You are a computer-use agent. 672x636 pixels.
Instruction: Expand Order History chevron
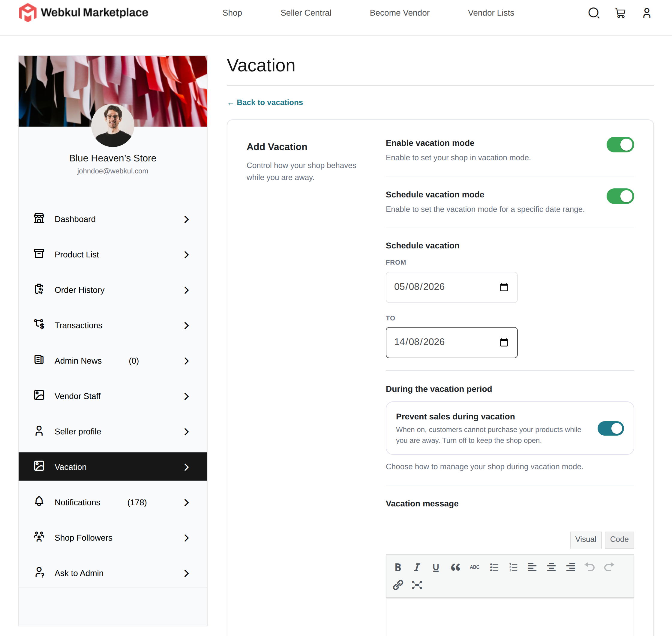tap(186, 290)
